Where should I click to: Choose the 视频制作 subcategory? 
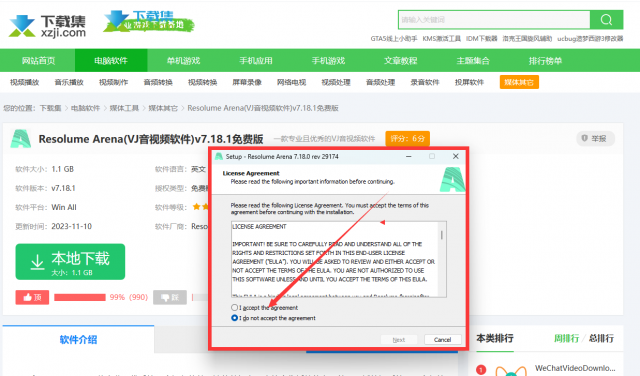click(113, 82)
